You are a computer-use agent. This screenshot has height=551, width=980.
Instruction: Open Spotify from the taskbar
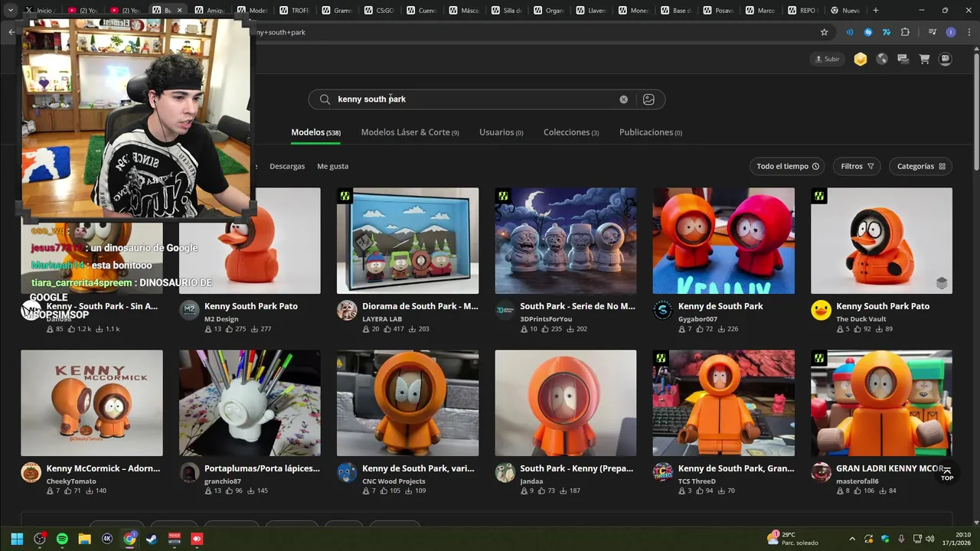tap(62, 539)
